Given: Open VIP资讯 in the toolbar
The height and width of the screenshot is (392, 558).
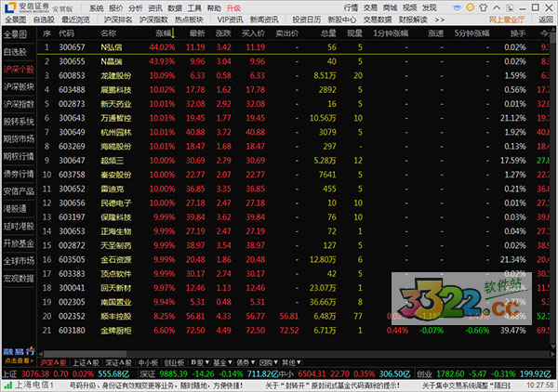Looking at the screenshot, I should tap(230, 20).
